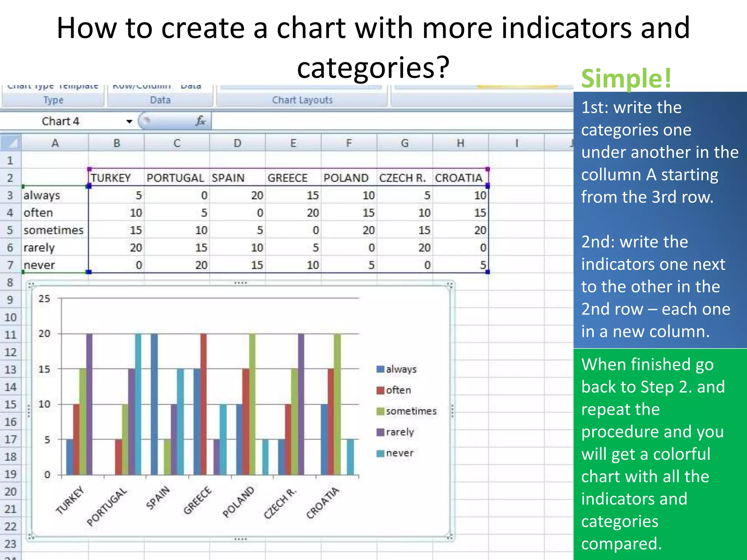Click the sometimes legend entry text

pyautogui.click(x=411, y=411)
